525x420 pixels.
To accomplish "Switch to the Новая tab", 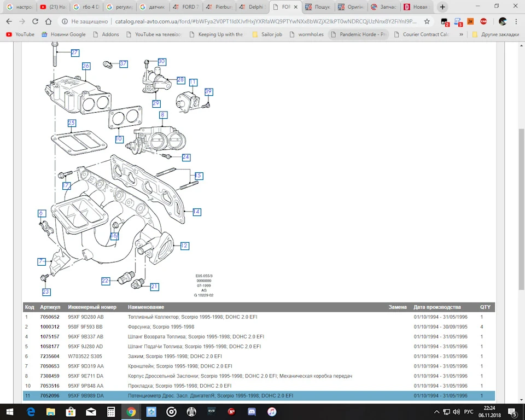I will [x=417, y=7].
